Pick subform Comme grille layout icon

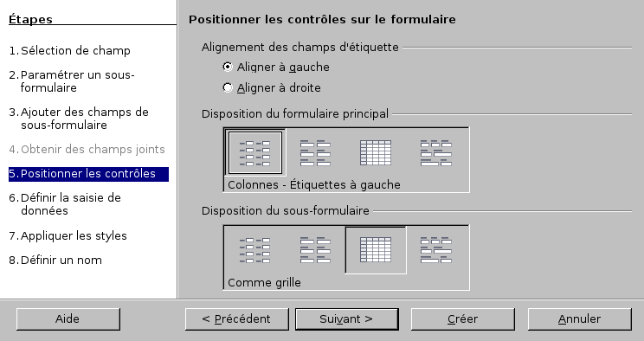click(x=376, y=250)
